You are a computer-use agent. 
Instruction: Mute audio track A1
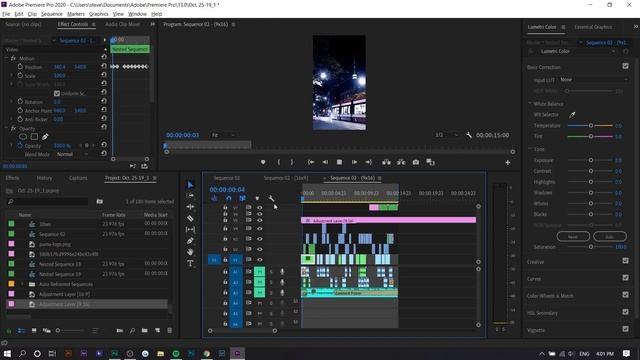pyautogui.click(x=260, y=272)
